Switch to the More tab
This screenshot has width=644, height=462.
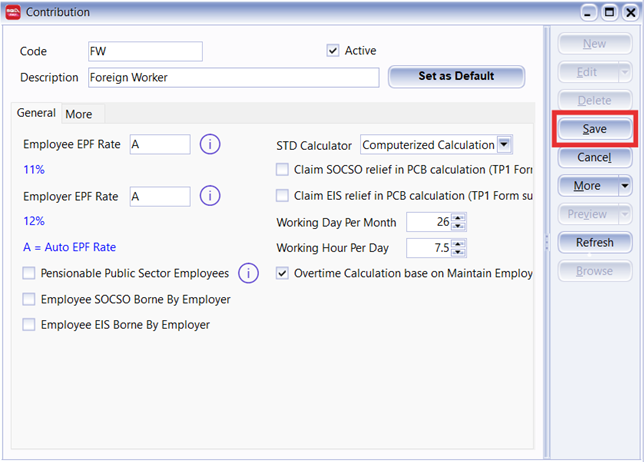[x=79, y=114]
